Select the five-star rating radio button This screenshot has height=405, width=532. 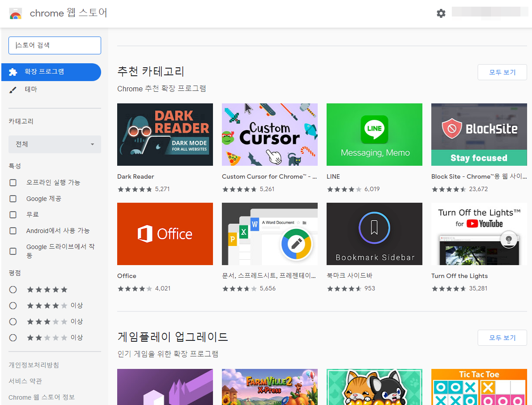click(13, 290)
